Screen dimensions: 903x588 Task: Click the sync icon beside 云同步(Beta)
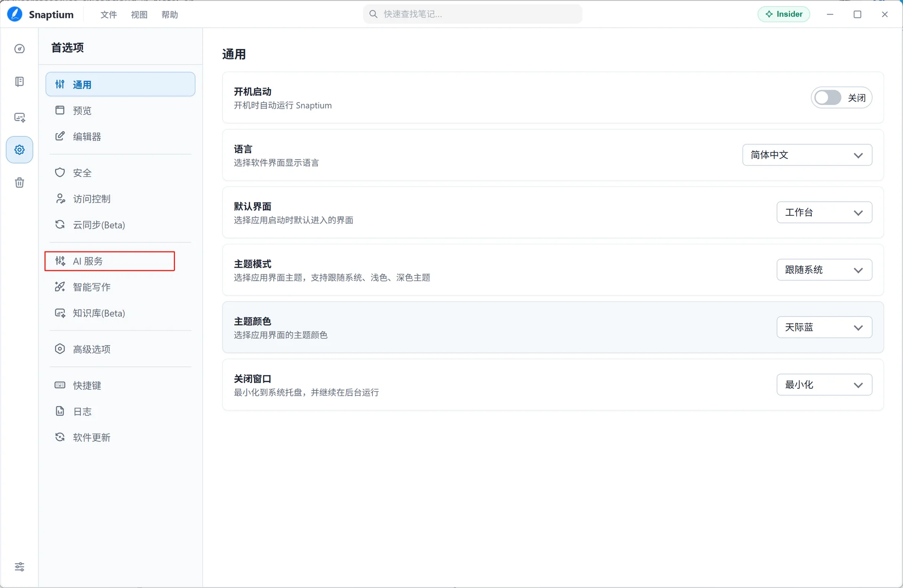[x=60, y=225]
